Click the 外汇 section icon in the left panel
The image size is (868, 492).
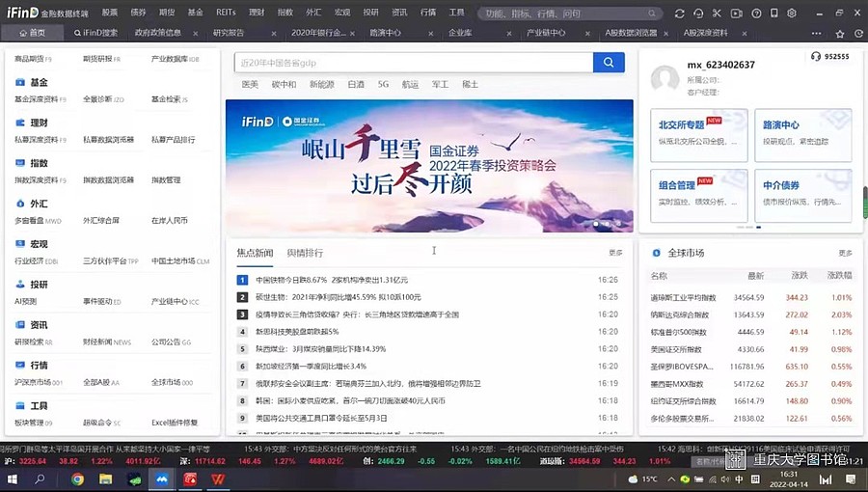(20, 204)
